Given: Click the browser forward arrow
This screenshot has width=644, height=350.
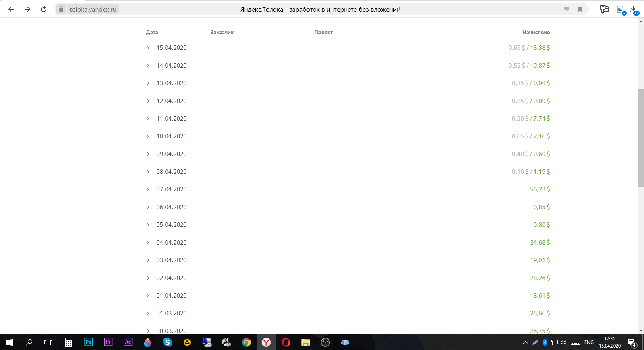Looking at the screenshot, I should click(x=27, y=9).
